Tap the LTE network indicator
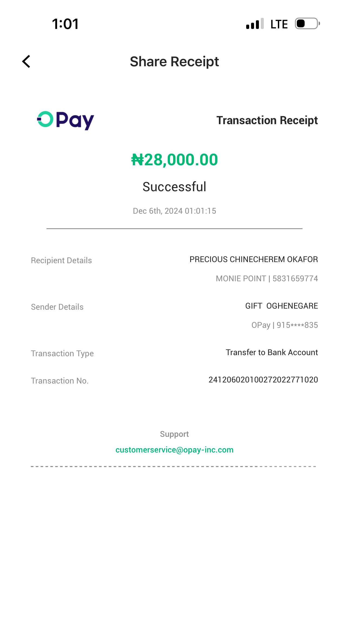The image size is (349, 644). coord(279,24)
